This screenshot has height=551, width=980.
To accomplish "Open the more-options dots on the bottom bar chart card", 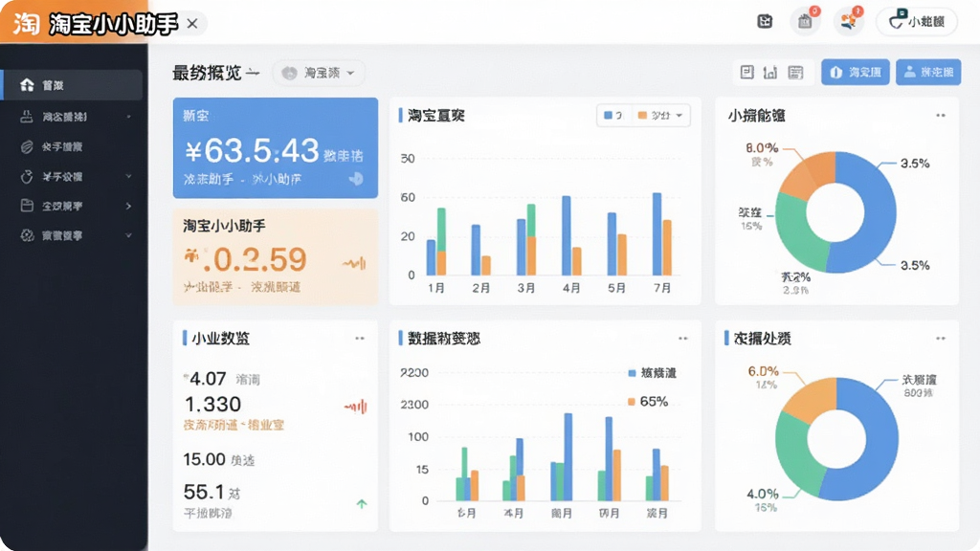I will [683, 339].
